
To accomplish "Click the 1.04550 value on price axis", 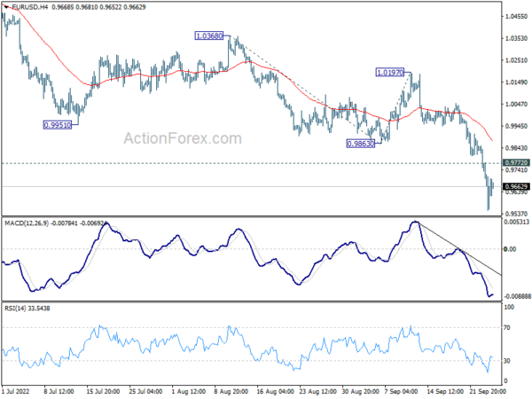I will 516,16.
